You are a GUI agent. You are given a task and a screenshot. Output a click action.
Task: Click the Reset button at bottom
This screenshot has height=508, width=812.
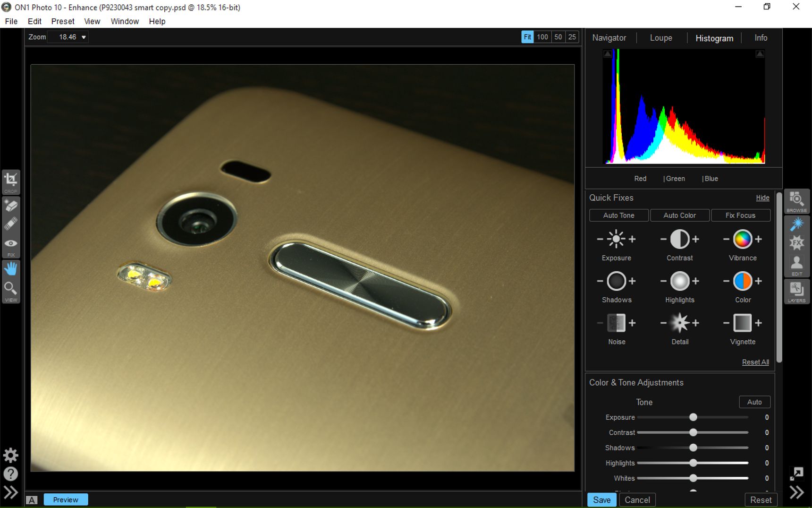(761, 500)
